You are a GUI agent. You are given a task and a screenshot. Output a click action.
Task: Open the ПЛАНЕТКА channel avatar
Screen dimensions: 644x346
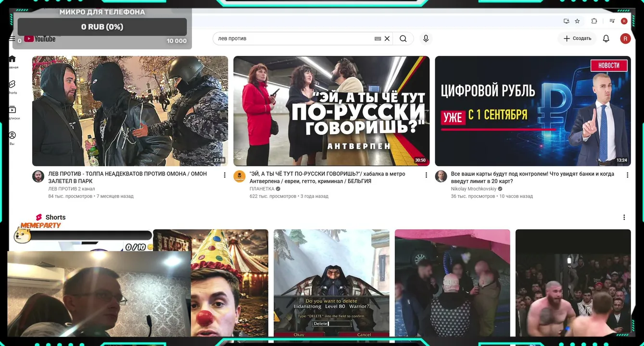click(x=240, y=176)
